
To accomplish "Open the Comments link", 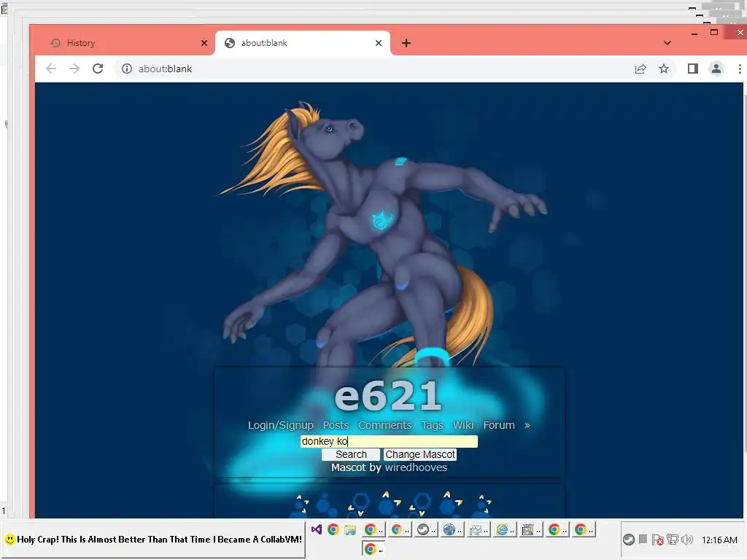I will [x=385, y=425].
